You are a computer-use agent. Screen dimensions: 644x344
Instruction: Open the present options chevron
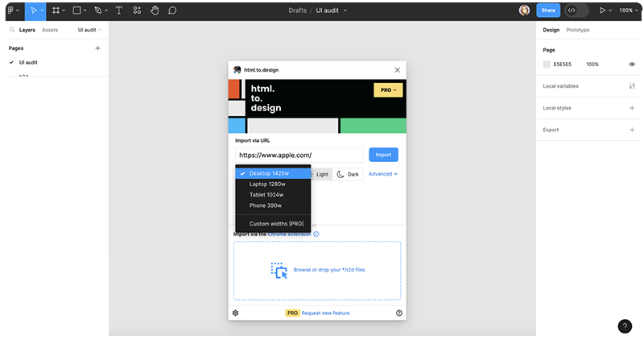(610, 10)
